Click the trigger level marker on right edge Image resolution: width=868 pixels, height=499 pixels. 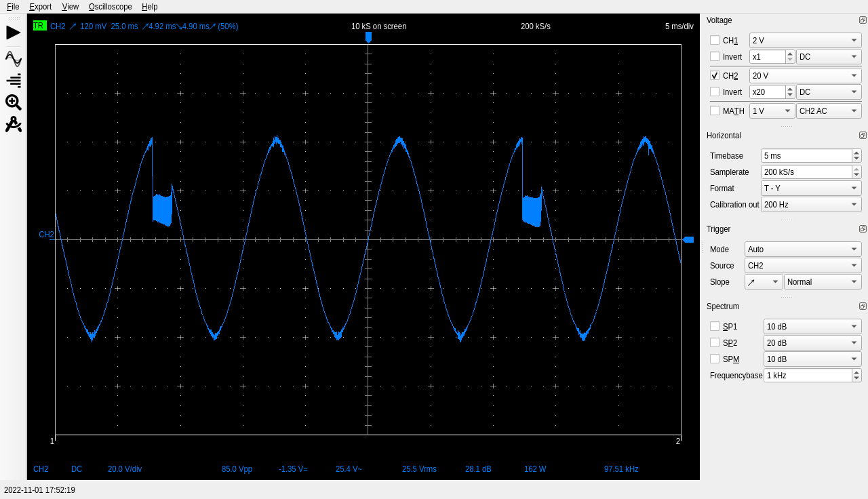click(688, 239)
